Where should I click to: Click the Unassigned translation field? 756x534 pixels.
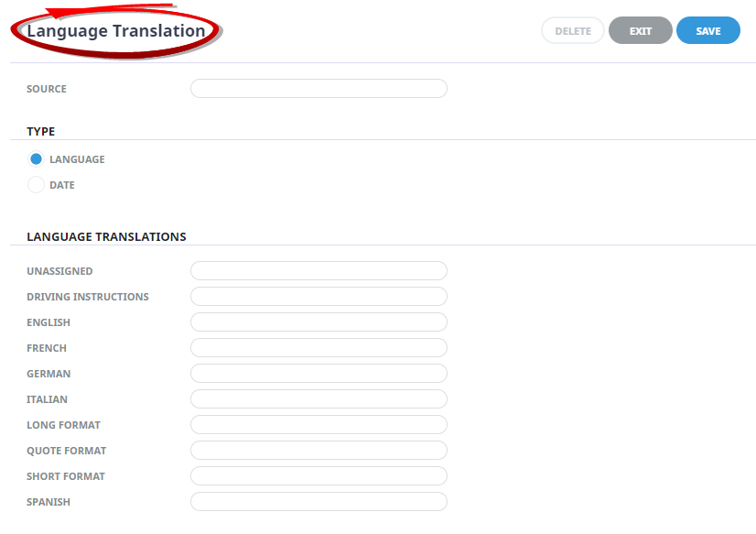[x=319, y=270]
